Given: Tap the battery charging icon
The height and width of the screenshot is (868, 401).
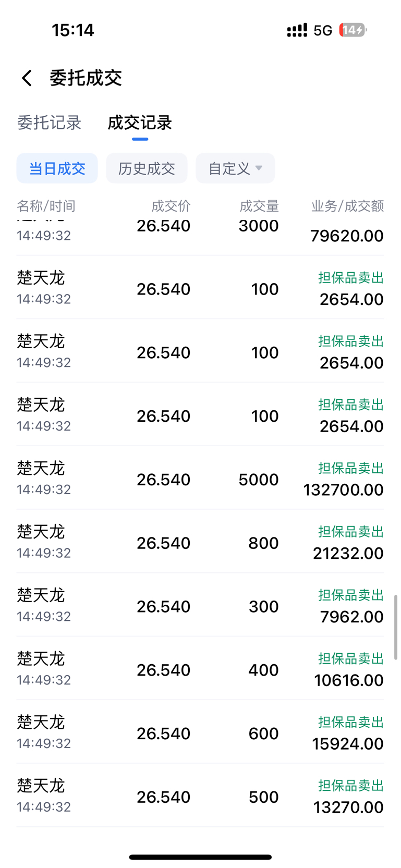Looking at the screenshot, I should pyautogui.click(x=353, y=30).
